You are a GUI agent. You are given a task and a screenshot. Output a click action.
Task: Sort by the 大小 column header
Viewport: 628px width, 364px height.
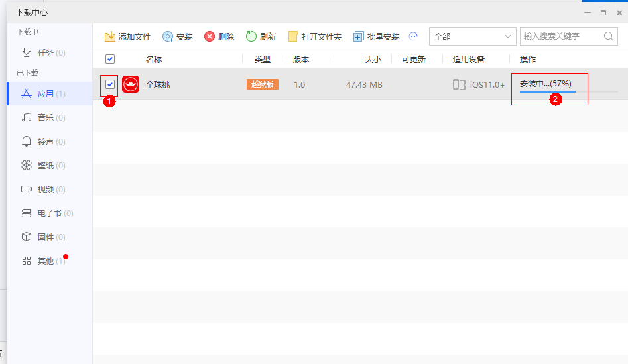click(373, 59)
